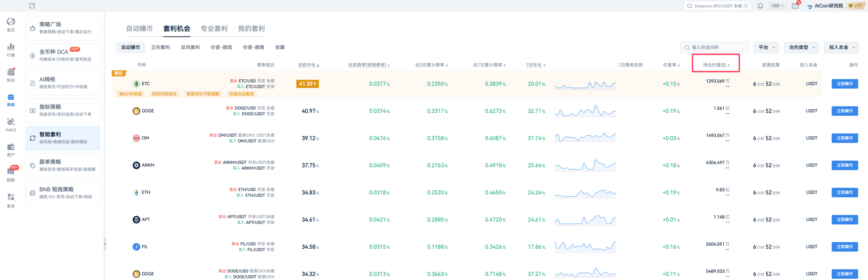Viewport: 868px width, 280px height.
Task: Select the 收藏 favorites sub-tab
Action: 280,47
